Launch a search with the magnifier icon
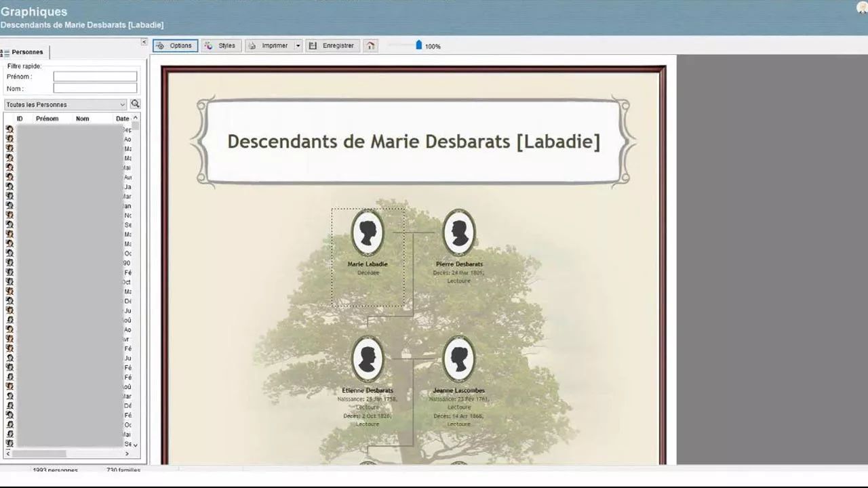 (136, 104)
